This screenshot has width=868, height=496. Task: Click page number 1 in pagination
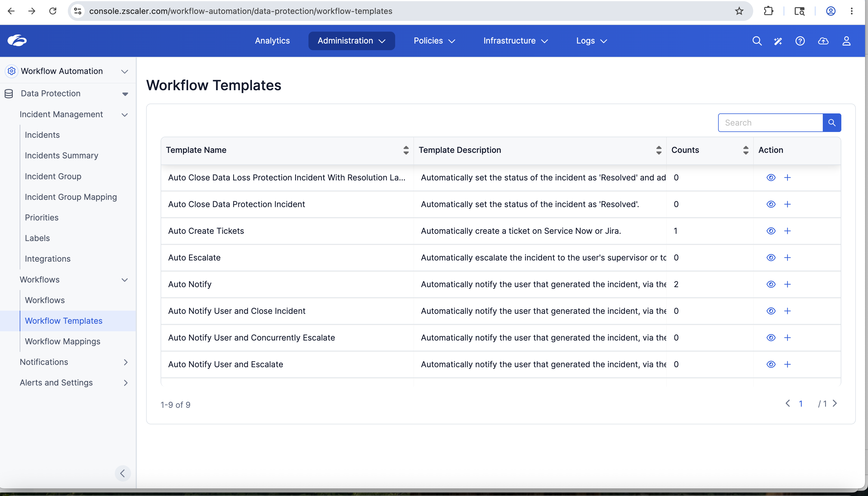(801, 404)
